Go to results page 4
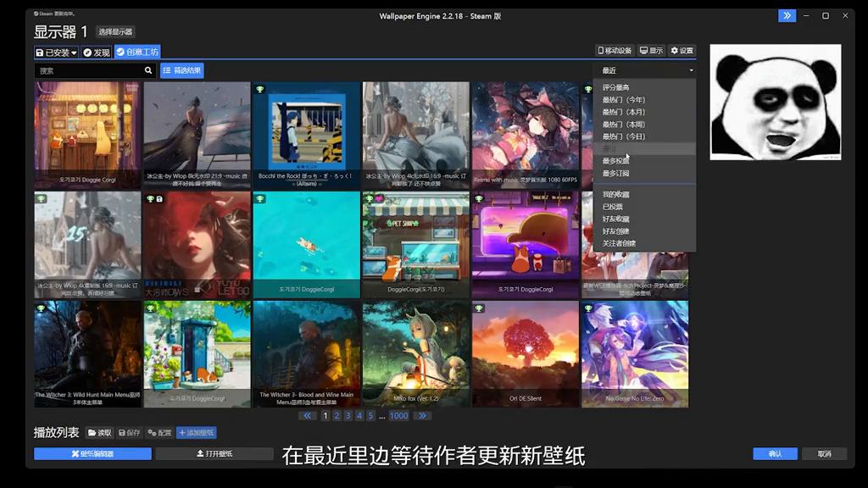The image size is (868, 488). [359, 415]
